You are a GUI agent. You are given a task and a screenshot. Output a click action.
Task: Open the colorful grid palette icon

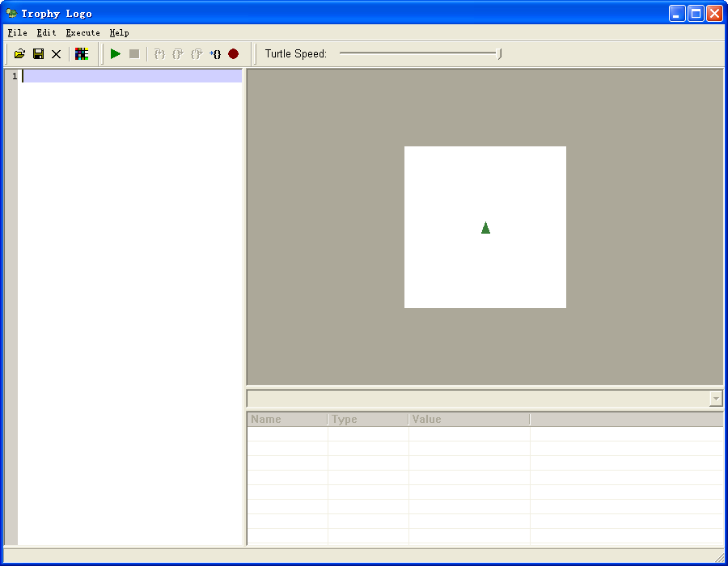tap(81, 54)
